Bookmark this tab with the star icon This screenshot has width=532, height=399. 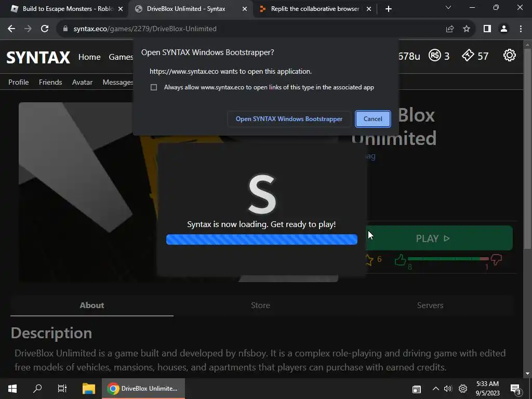tap(467, 29)
